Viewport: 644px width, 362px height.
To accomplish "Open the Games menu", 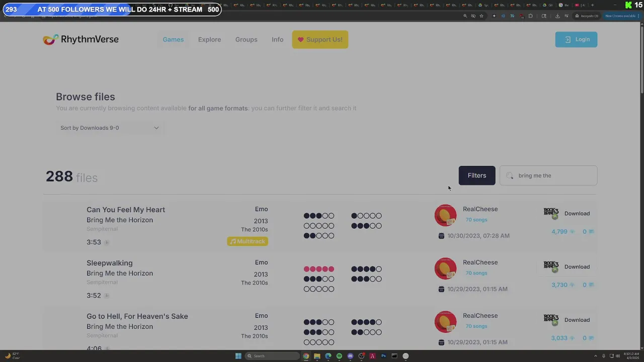I will tap(173, 39).
